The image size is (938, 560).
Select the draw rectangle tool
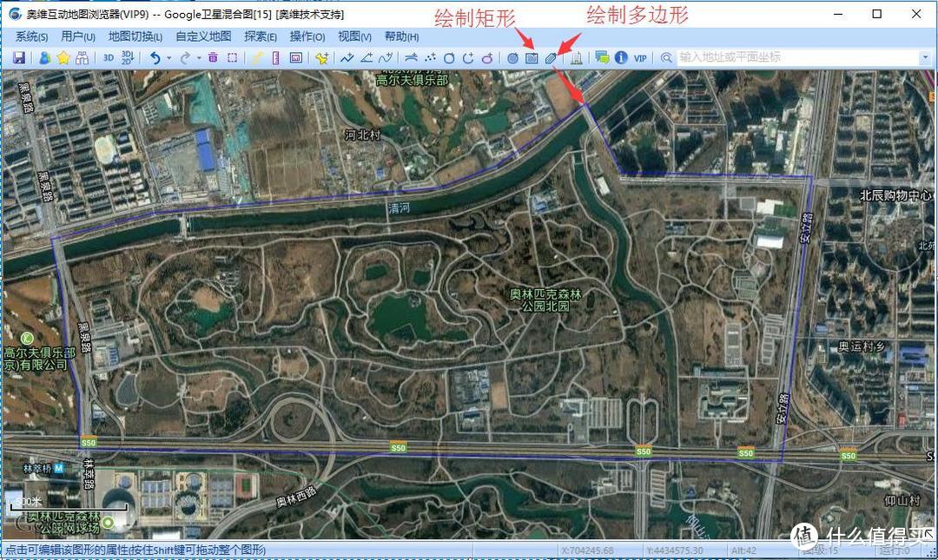click(532, 58)
